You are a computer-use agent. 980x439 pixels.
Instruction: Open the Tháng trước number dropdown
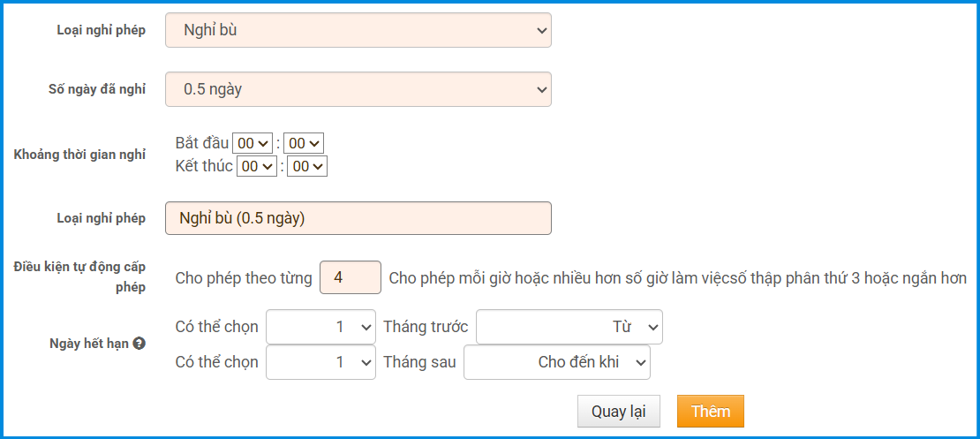pos(320,327)
